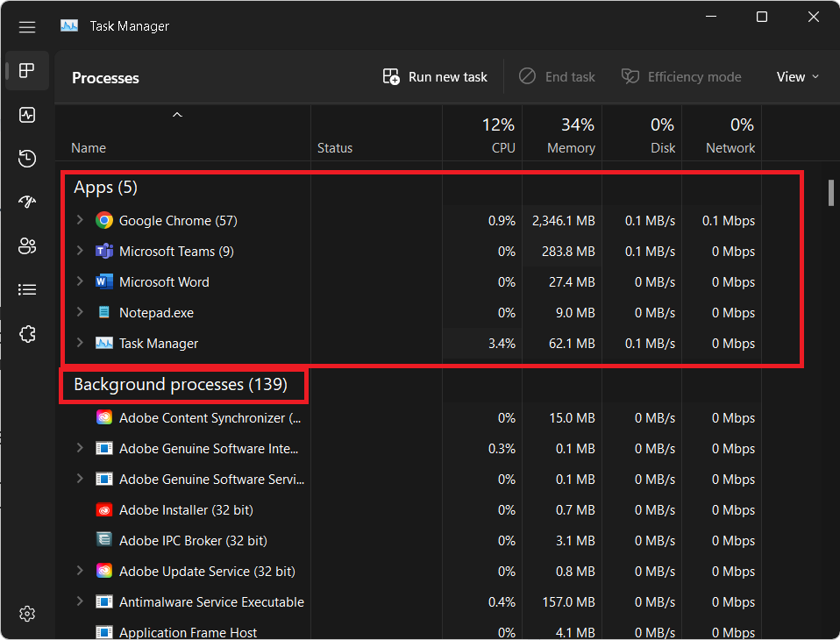Click Application Frame Host icon
This screenshot has height=640, width=840.
tap(104, 632)
